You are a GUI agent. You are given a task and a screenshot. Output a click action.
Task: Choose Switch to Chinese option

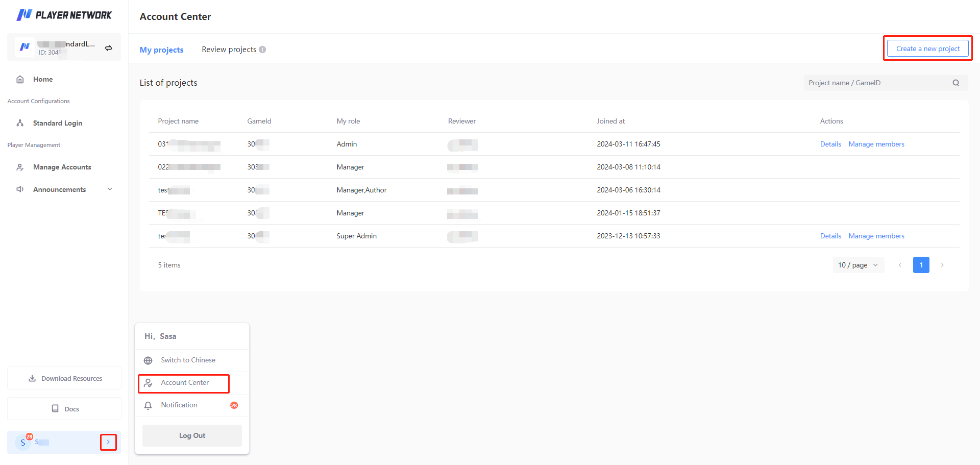tap(188, 360)
